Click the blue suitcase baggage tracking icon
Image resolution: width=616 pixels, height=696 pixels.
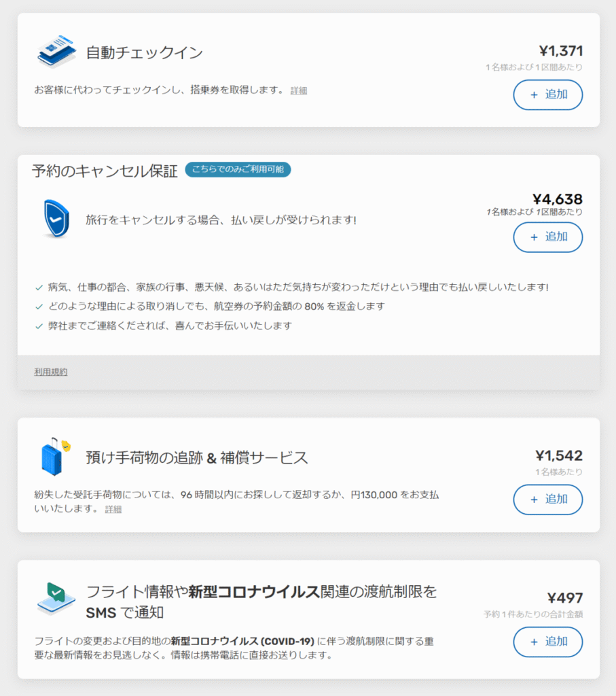[54, 456]
